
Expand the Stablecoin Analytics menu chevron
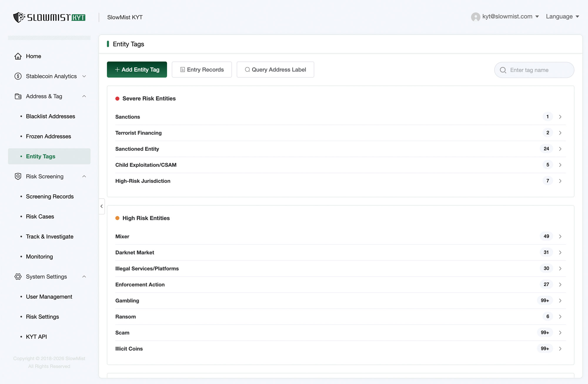(84, 76)
